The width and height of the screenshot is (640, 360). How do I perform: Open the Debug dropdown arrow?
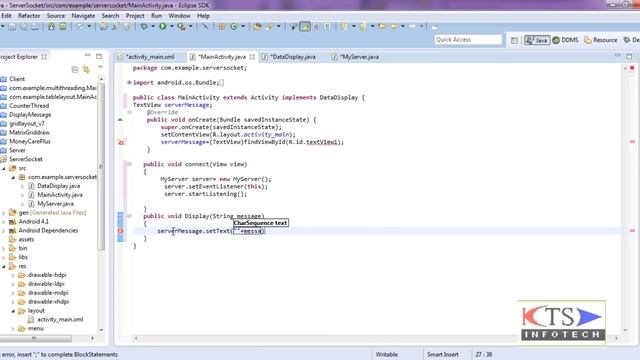pos(153,27)
